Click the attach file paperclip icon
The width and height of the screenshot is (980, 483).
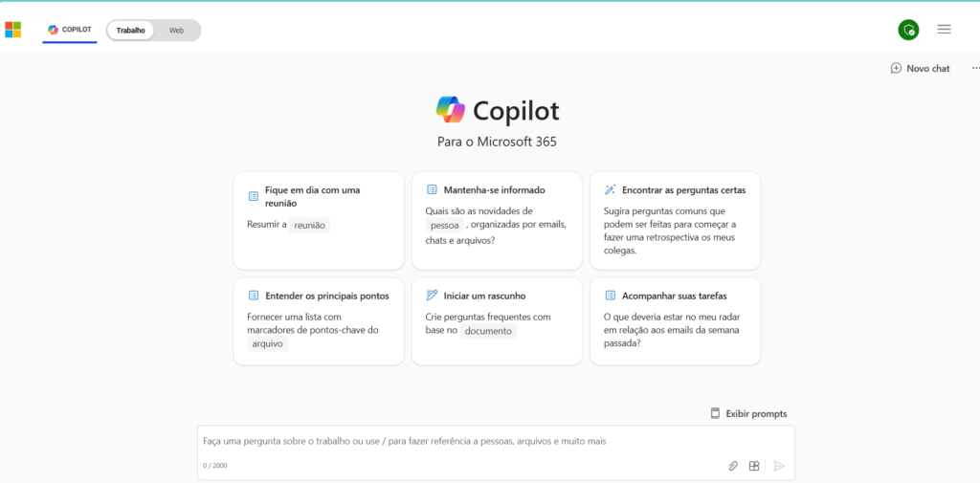733,466
